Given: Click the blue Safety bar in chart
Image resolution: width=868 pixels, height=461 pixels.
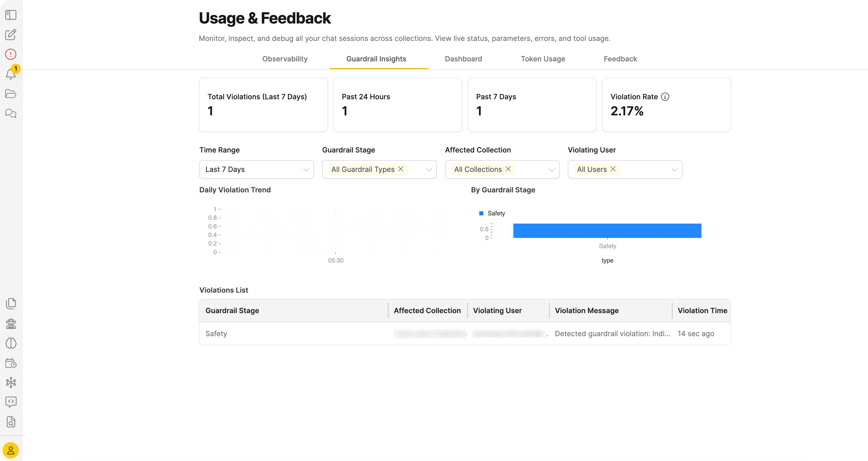Looking at the screenshot, I should tap(607, 230).
